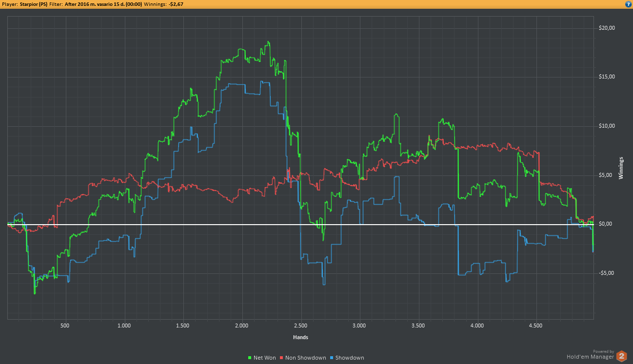
Task: Click the winnings value -$2,67
Action: (x=176, y=4)
